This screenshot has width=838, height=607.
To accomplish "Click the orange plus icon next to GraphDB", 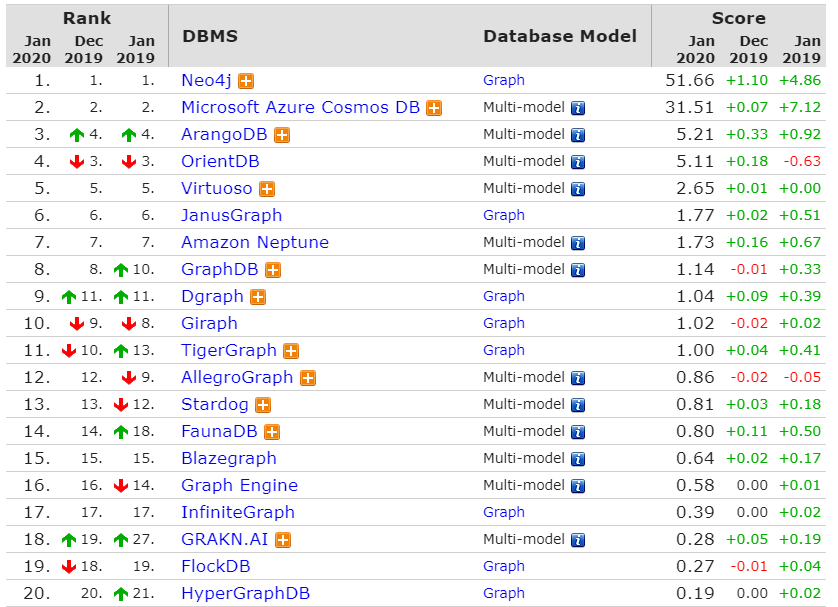I will click(x=273, y=270).
